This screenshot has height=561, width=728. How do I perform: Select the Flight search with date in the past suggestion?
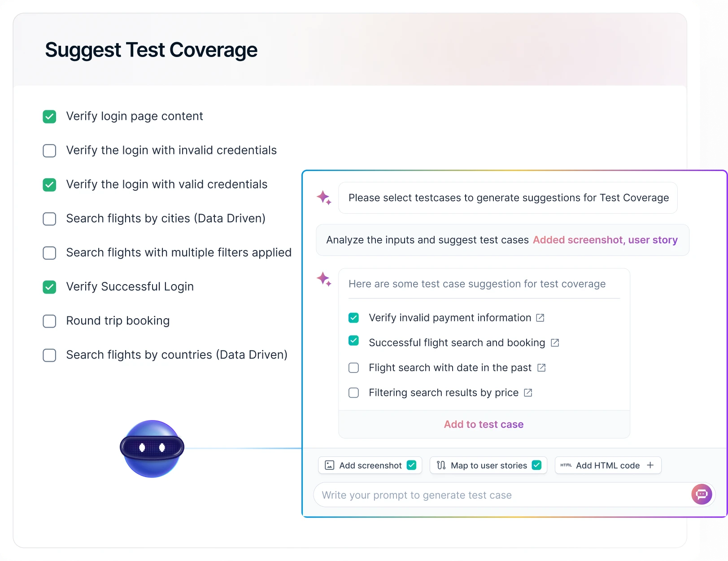pyautogui.click(x=353, y=368)
